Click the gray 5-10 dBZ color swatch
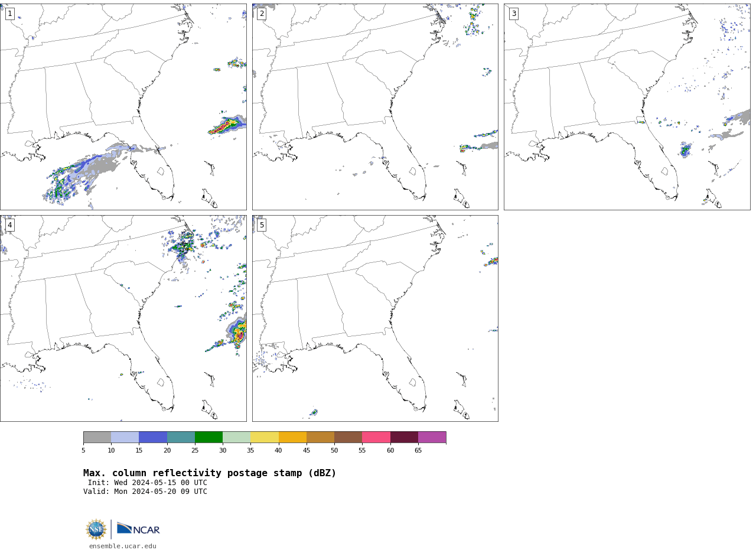This screenshot has width=756, height=553. (x=97, y=437)
